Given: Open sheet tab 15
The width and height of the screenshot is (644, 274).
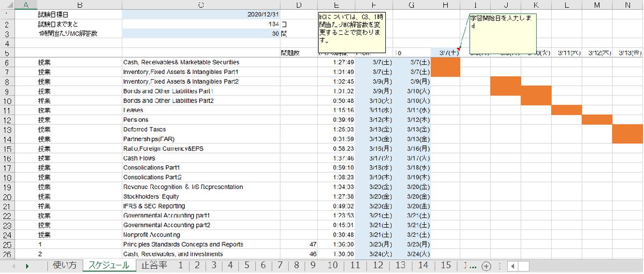Looking at the screenshot, I should click(x=445, y=265).
